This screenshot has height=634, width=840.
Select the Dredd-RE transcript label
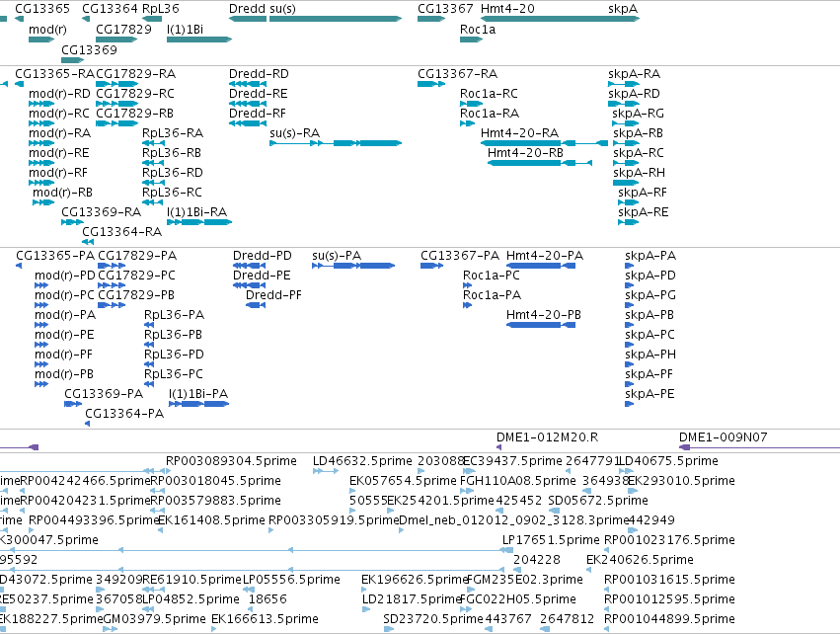[x=259, y=93]
